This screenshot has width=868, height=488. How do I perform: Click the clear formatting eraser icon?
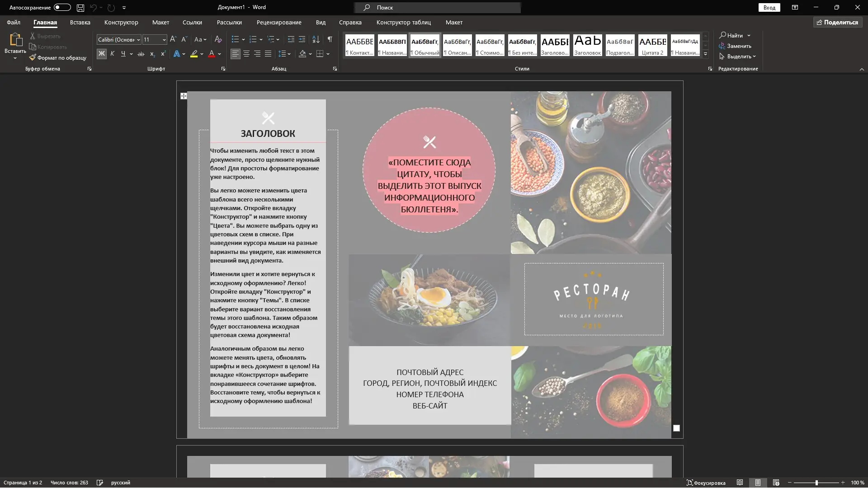point(218,39)
